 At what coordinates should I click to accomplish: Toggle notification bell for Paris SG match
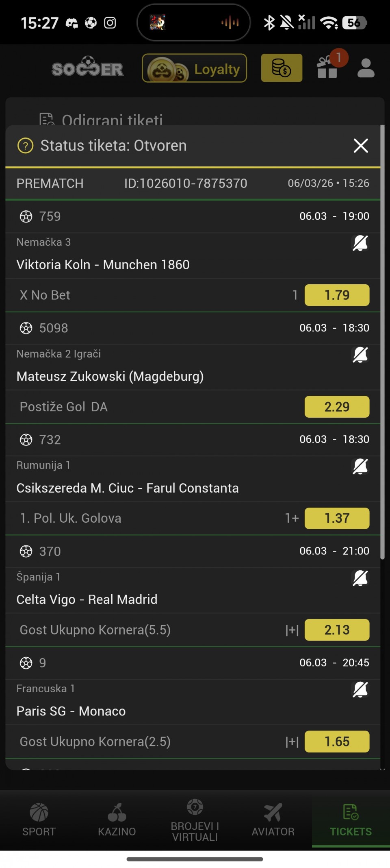tap(360, 689)
